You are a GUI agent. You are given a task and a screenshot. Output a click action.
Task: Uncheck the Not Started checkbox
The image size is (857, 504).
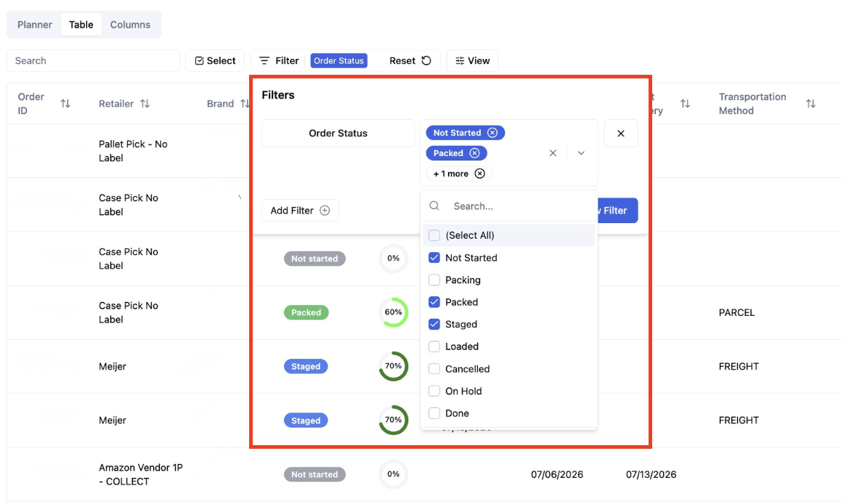434,258
